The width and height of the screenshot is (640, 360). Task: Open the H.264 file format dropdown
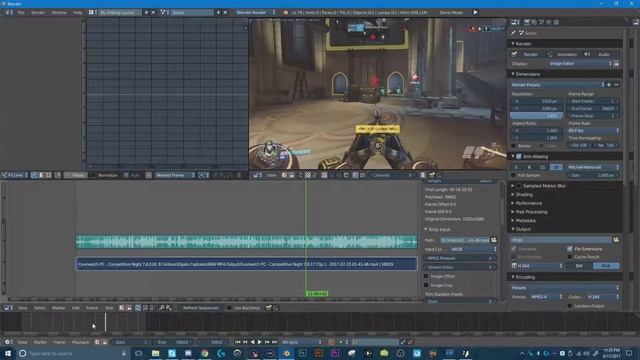537,266
